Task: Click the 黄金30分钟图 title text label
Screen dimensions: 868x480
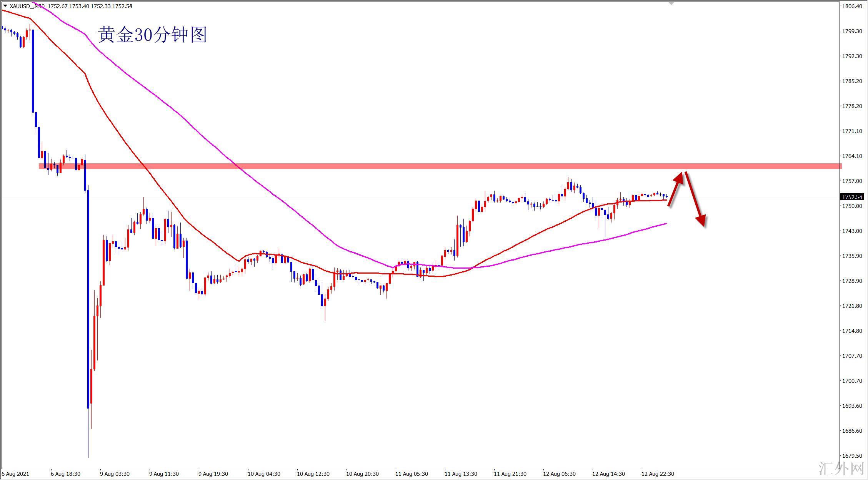Action: (x=153, y=35)
